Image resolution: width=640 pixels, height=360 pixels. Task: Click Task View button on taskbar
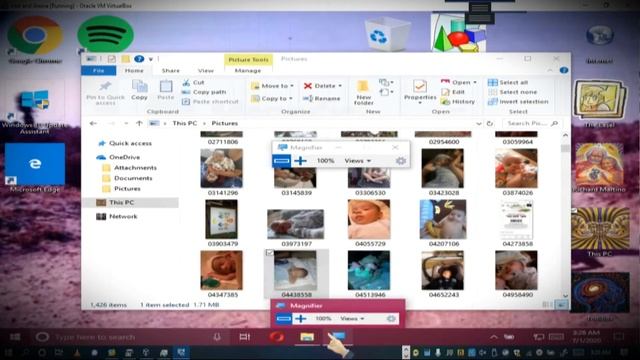(x=245, y=337)
